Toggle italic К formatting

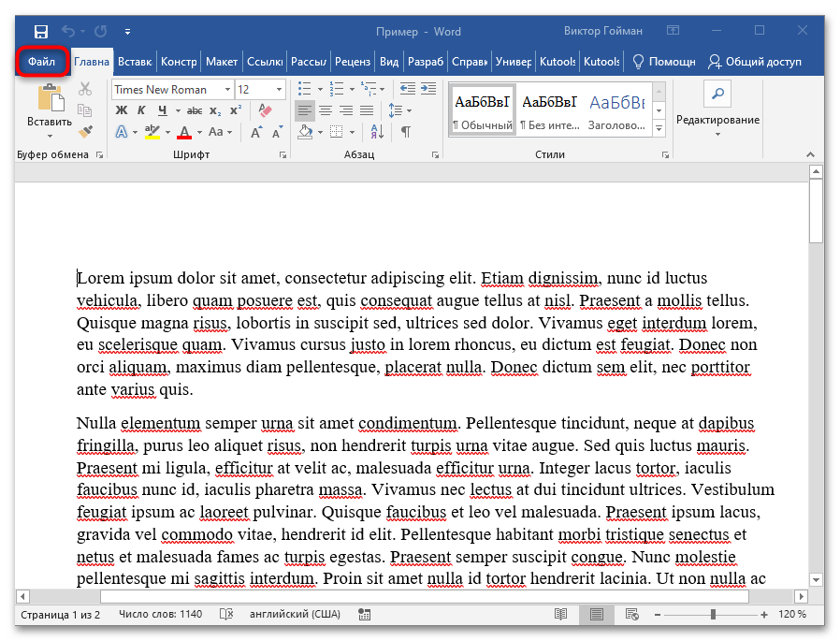pyautogui.click(x=141, y=110)
